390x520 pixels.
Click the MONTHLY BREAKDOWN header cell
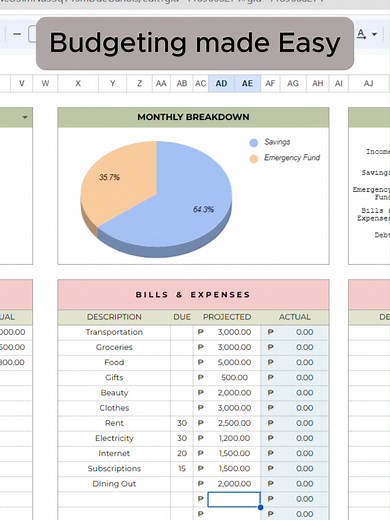193,117
